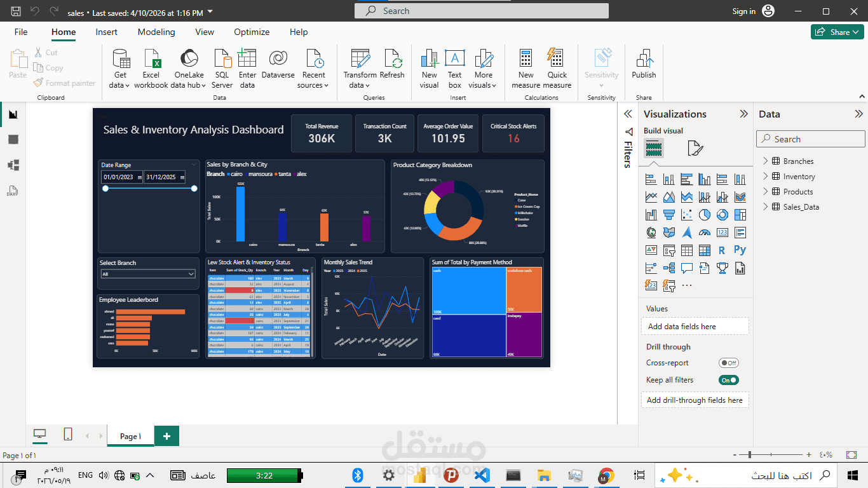Image resolution: width=868 pixels, height=488 pixels.
Task: Switch to mobile layout view
Action: pos(67,435)
